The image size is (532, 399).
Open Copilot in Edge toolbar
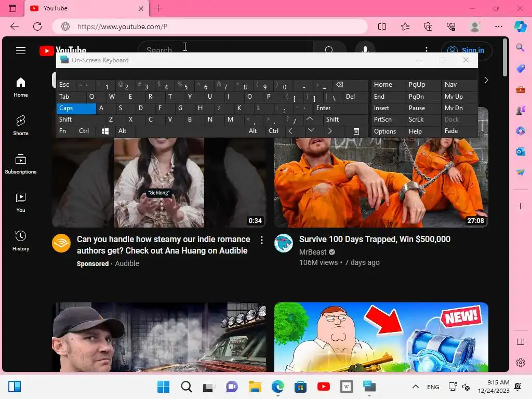[x=521, y=26]
